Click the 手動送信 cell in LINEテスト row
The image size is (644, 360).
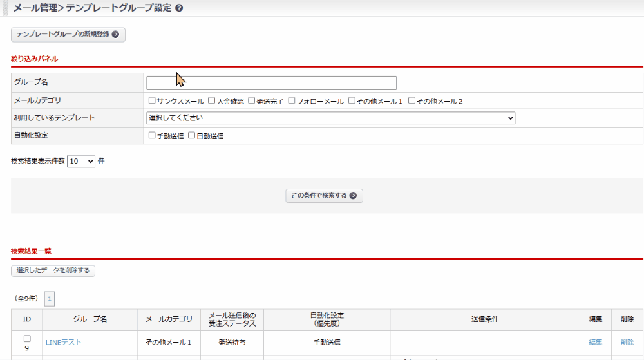point(327,343)
